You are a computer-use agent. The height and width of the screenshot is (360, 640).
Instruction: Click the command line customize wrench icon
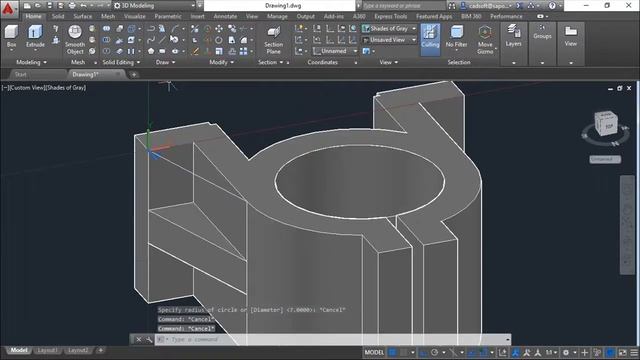(149, 339)
